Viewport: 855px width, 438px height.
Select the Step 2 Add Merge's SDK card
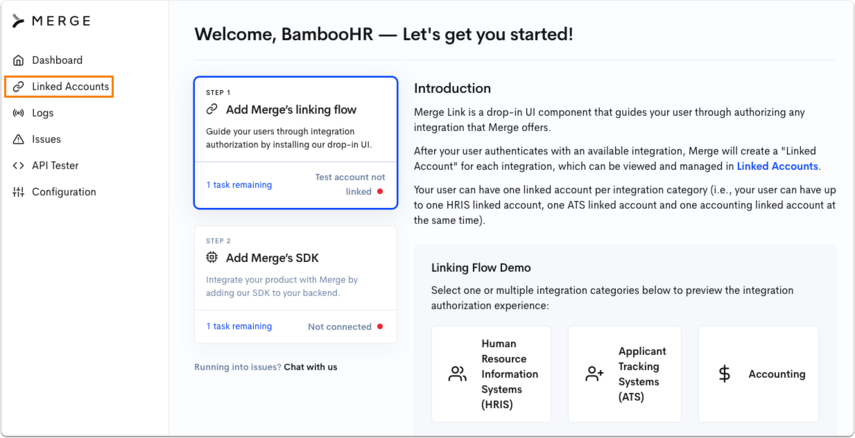(296, 284)
